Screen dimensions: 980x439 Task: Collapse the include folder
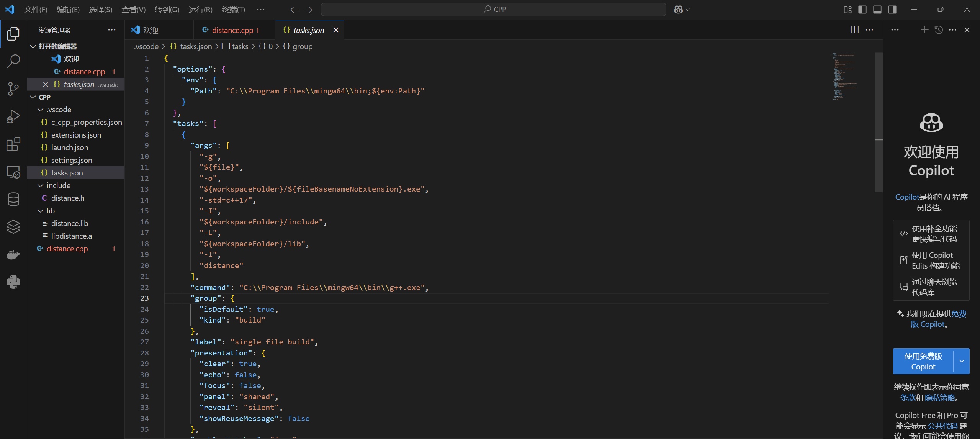pos(76,185)
